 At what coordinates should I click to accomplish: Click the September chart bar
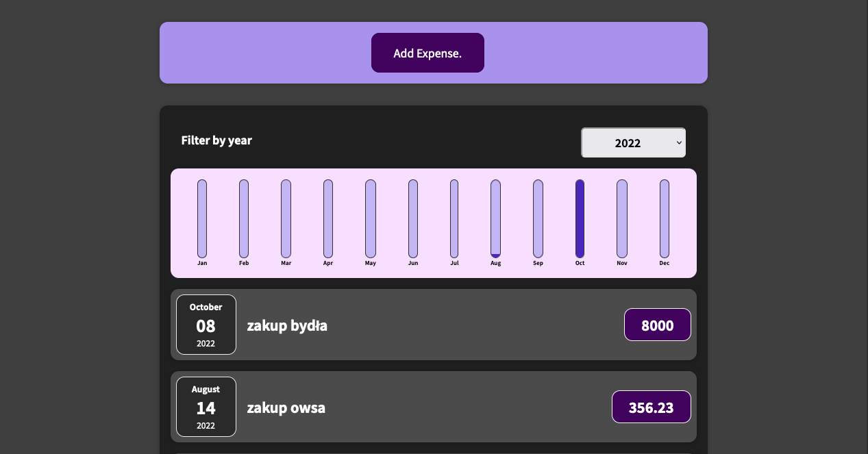pyautogui.click(x=538, y=218)
